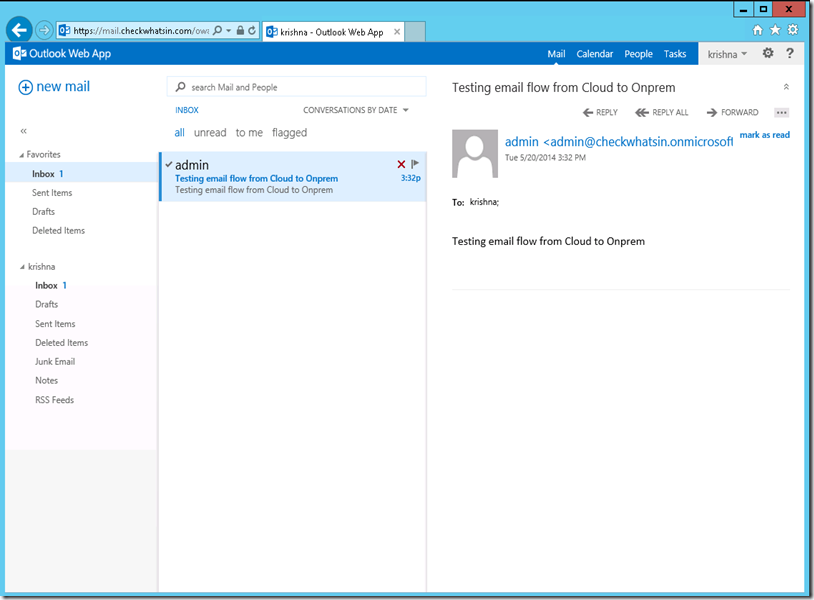Open address bar autocomplete dropdown arrow
Viewport: 814px width, 600px height.
tap(228, 31)
